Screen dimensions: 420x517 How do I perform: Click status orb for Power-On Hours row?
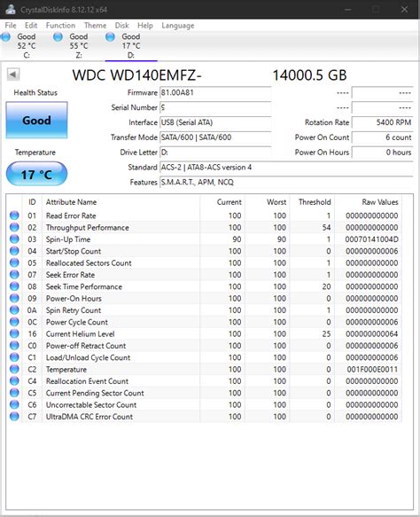14,298
